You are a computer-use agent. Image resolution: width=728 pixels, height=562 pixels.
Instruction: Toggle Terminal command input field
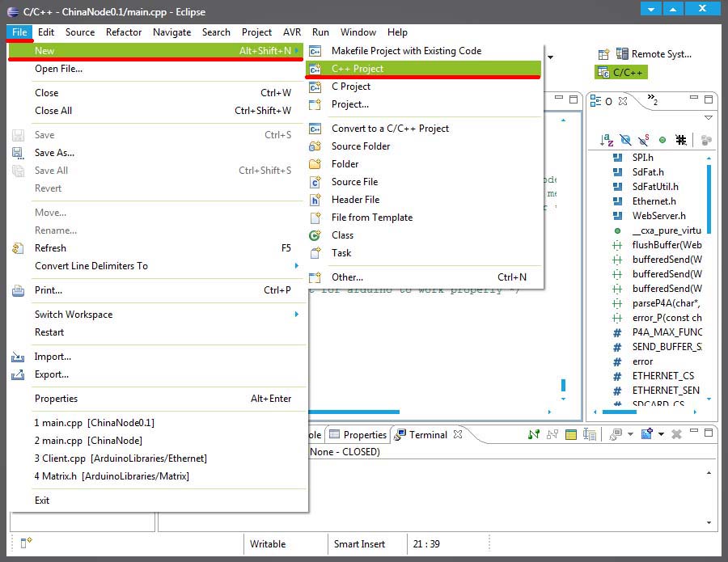(590, 434)
